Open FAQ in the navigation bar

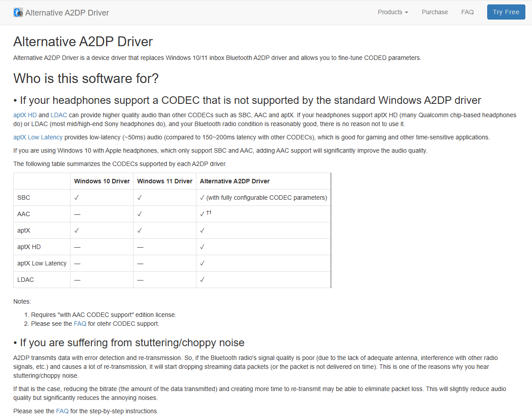click(467, 12)
